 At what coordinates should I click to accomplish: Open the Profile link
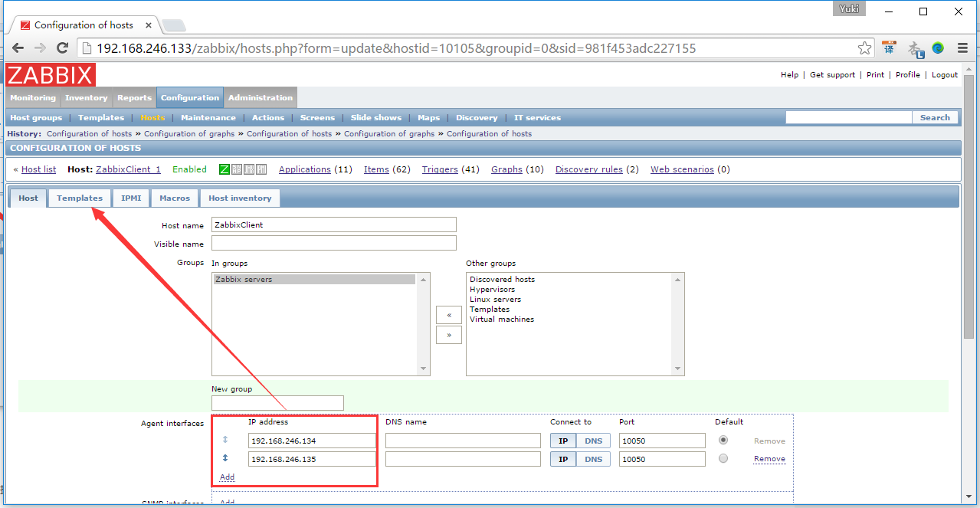tap(908, 75)
